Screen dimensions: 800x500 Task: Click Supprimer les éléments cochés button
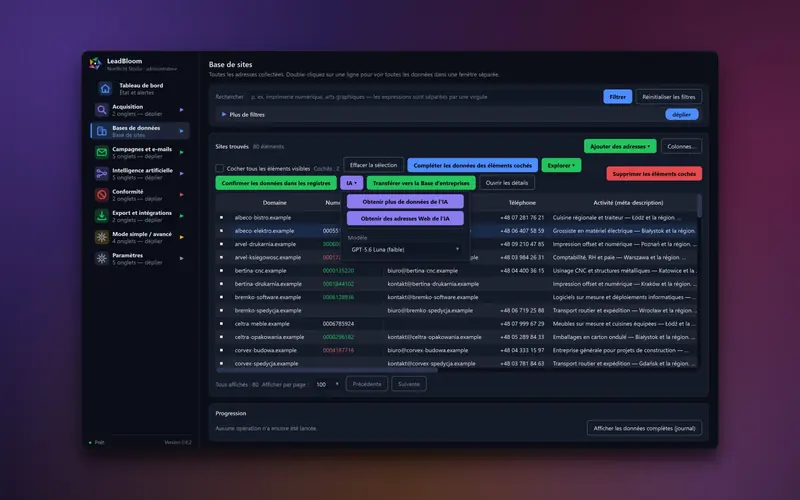(x=654, y=174)
